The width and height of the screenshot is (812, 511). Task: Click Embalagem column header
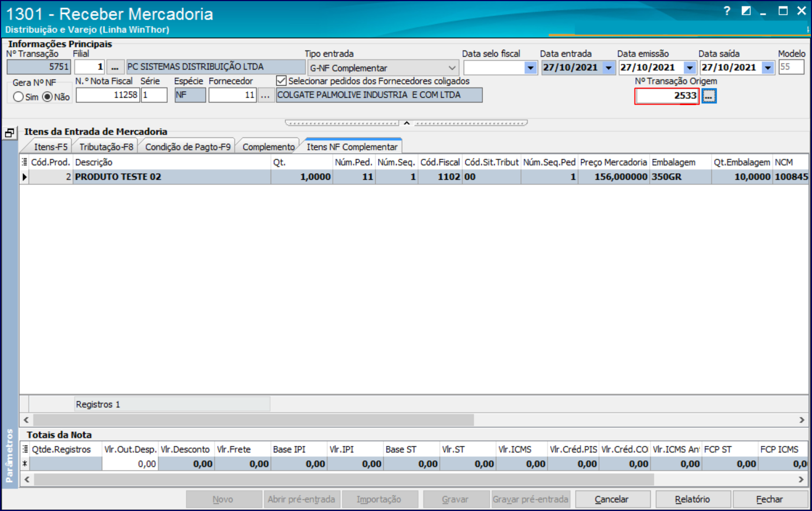[x=680, y=162]
